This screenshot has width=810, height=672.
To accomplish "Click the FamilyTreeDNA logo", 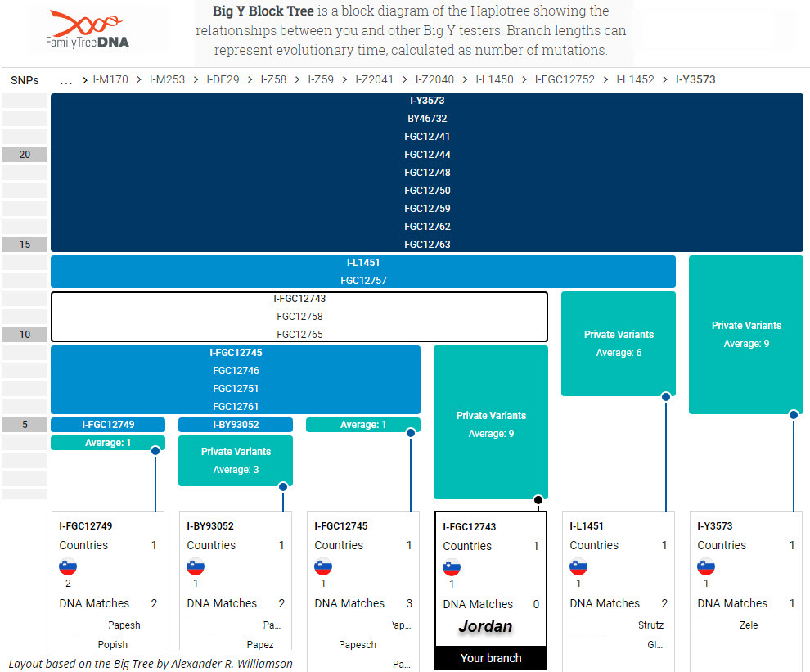I will tap(88, 30).
